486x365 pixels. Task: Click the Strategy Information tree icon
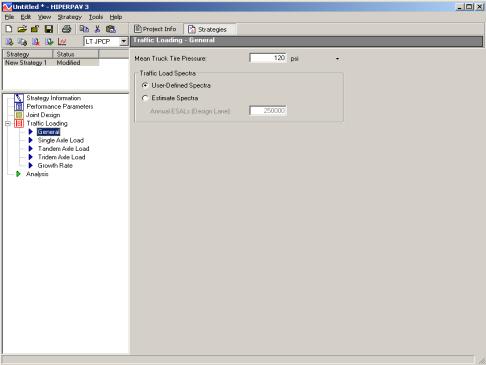pos(19,98)
